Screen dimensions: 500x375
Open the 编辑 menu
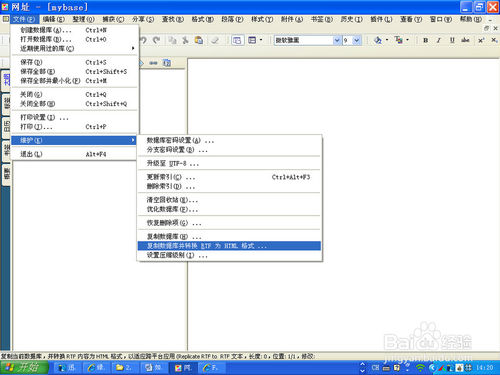pos(54,19)
